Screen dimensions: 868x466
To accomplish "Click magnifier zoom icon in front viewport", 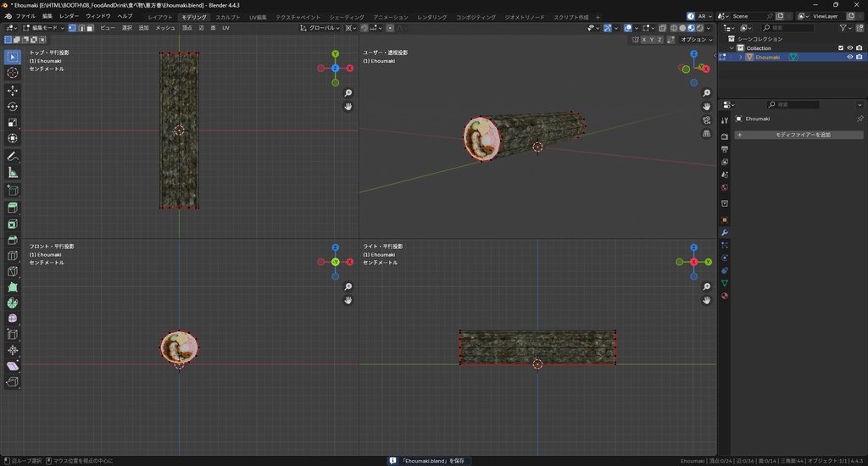I will (348, 287).
